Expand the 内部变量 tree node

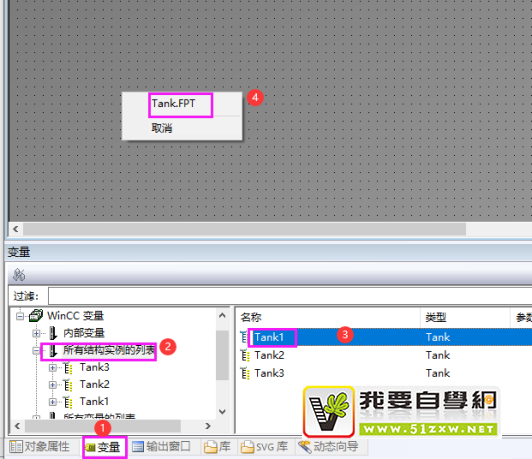[36, 333]
